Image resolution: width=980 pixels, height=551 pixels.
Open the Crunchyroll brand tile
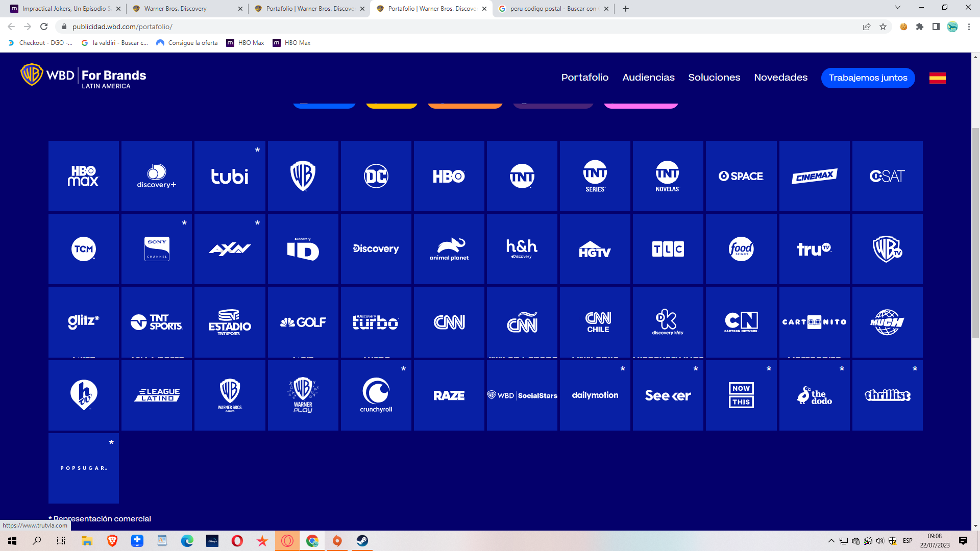[x=376, y=395]
